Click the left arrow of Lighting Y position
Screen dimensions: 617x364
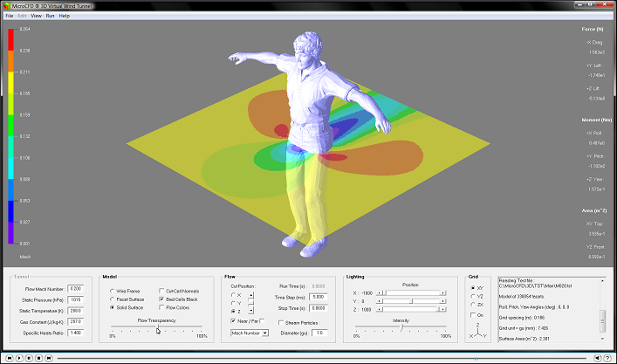[x=380, y=301]
